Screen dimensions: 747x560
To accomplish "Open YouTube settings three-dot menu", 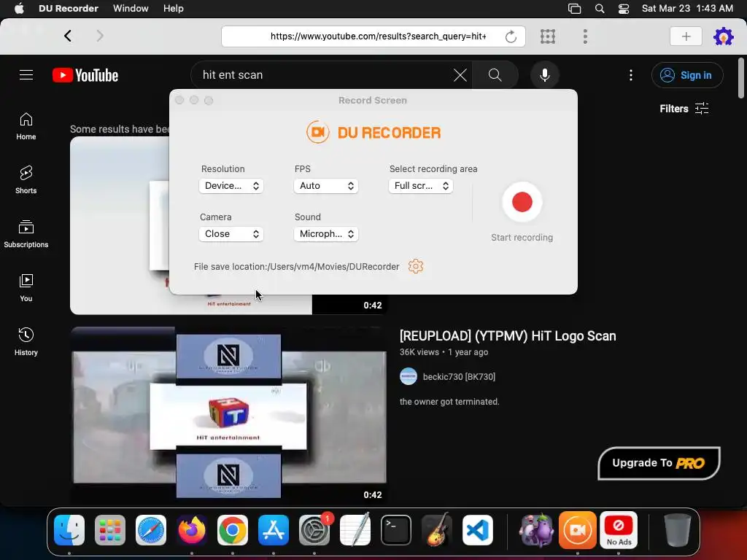I will click(x=631, y=75).
